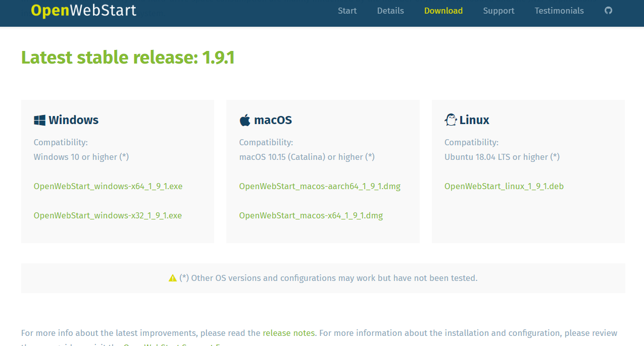Open the release notes link
This screenshot has width=644, height=346.
289,333
